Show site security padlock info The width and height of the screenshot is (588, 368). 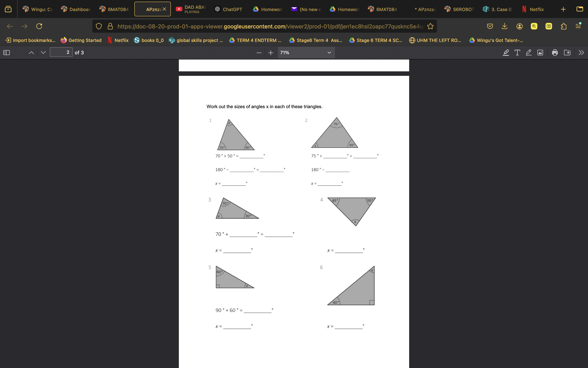110,26
